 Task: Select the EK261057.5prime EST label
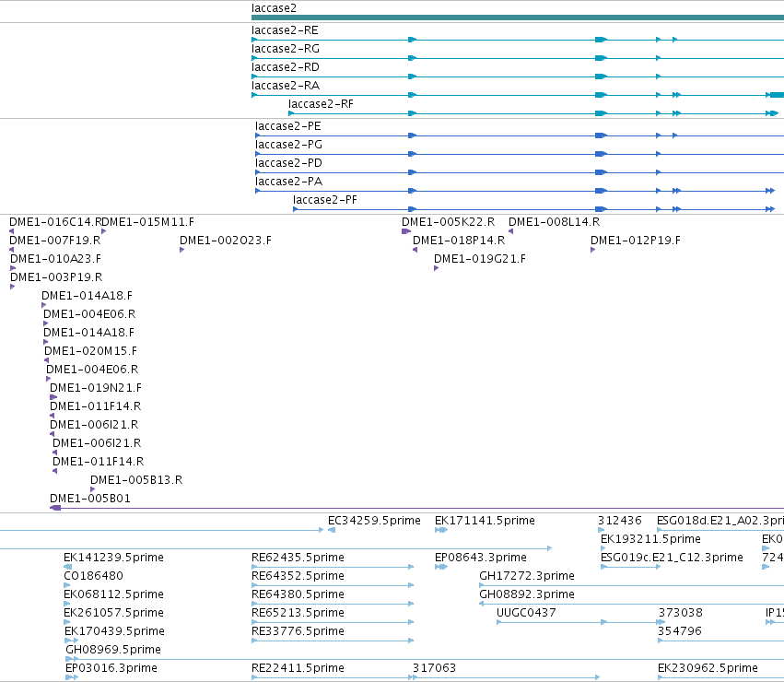tap(113, 614)
